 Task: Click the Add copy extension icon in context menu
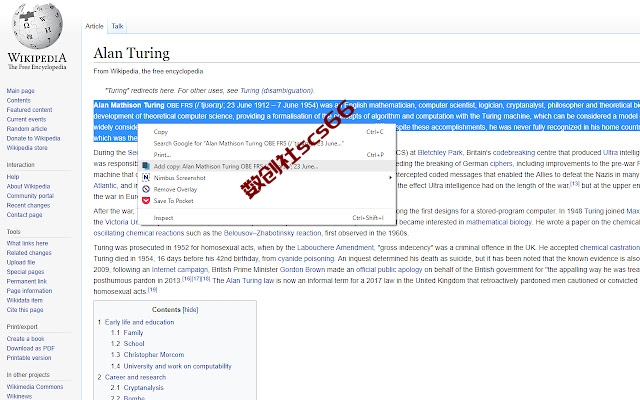pyautogui.click(x=146, y=166)
